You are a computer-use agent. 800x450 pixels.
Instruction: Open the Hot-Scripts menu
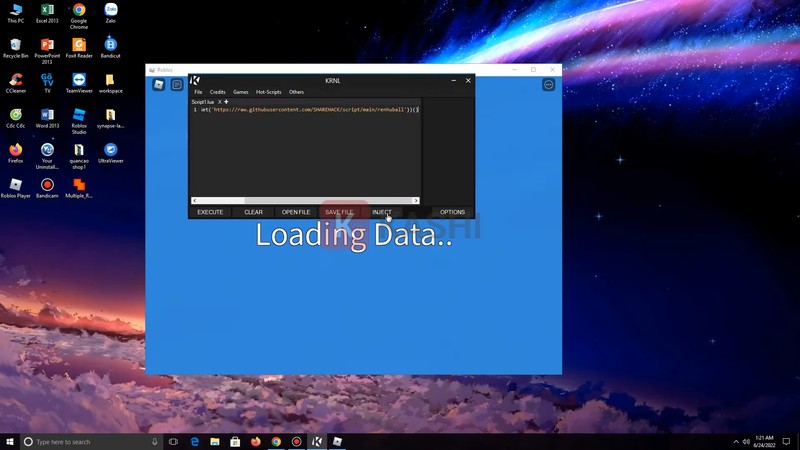click(x=268, y=92)
